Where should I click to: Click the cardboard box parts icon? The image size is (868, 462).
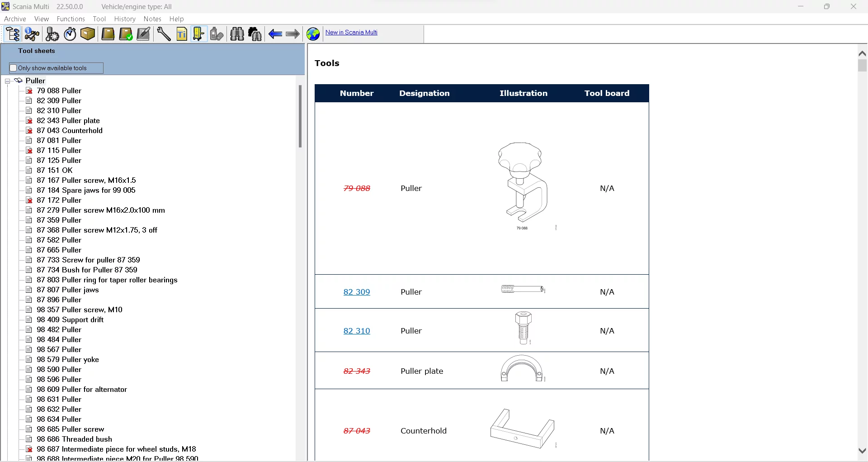pos(88,34)
